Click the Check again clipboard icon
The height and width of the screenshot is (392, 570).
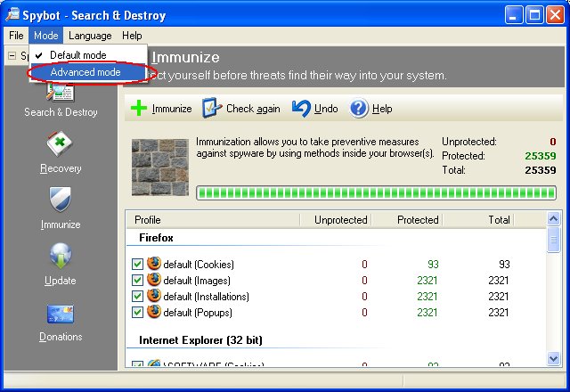212,108
